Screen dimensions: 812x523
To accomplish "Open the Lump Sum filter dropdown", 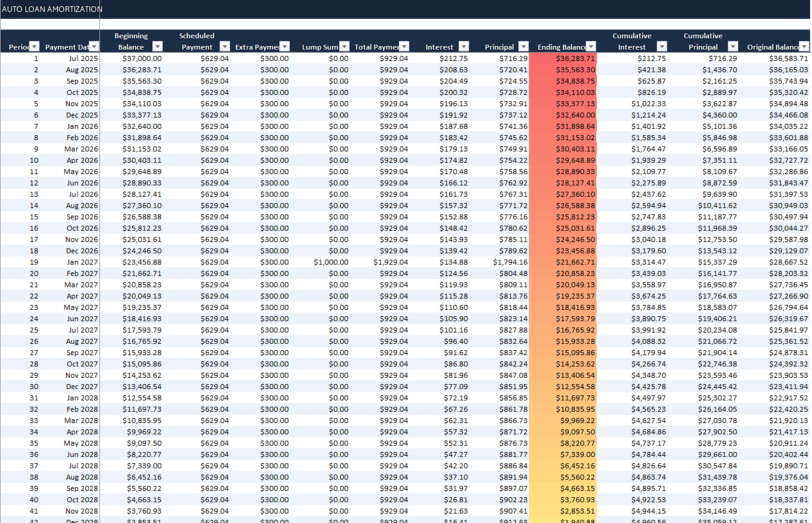I will pyautogui.click(x=344, y=47).
